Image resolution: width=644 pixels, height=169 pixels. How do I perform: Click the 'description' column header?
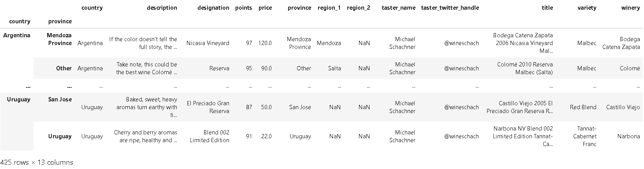pos(162,8)
